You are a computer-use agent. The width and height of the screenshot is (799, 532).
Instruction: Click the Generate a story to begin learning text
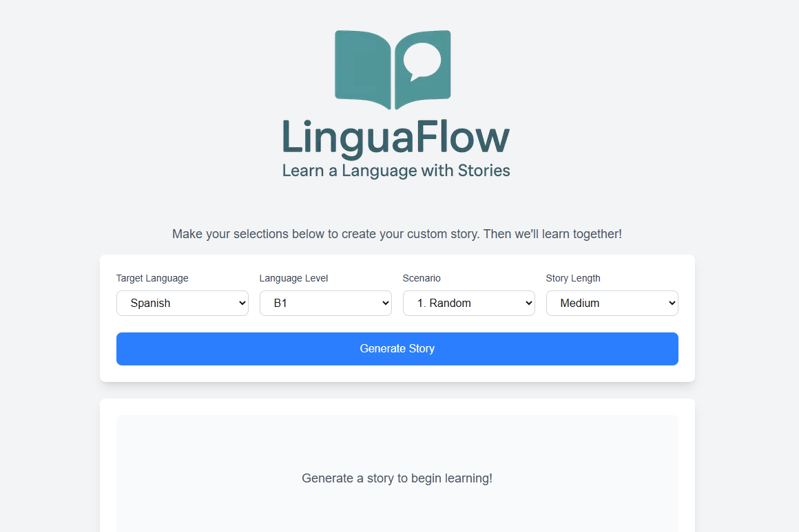397,478
